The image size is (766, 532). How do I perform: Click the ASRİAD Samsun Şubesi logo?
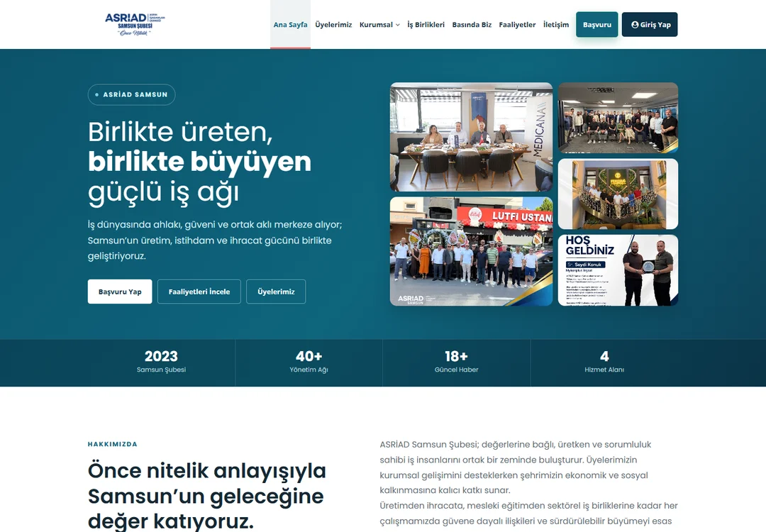coord(135,24)
